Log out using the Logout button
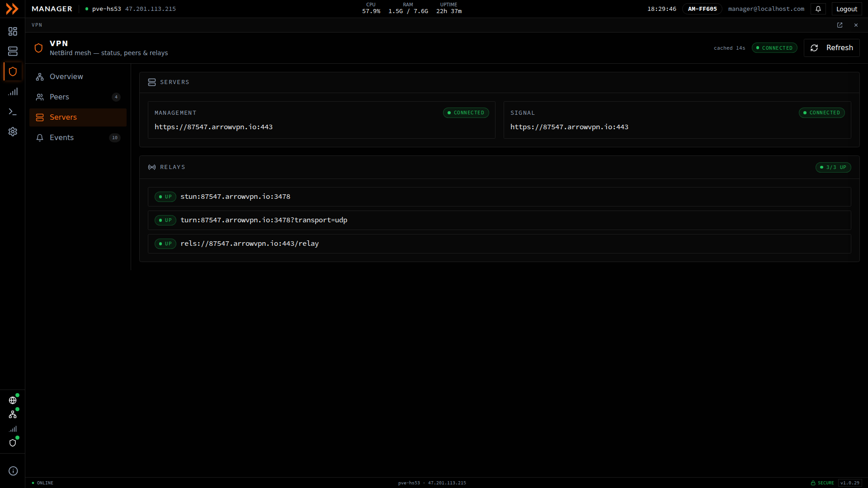Image resolution: width=868 pixels, height=488 pixels. (846, 9)
